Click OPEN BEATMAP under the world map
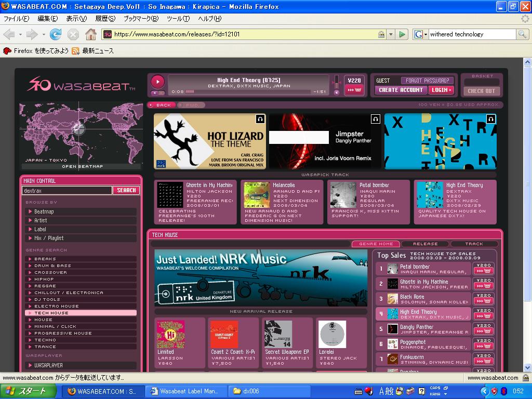The width and height of the screenshot is (532, 399). point(82,167)
